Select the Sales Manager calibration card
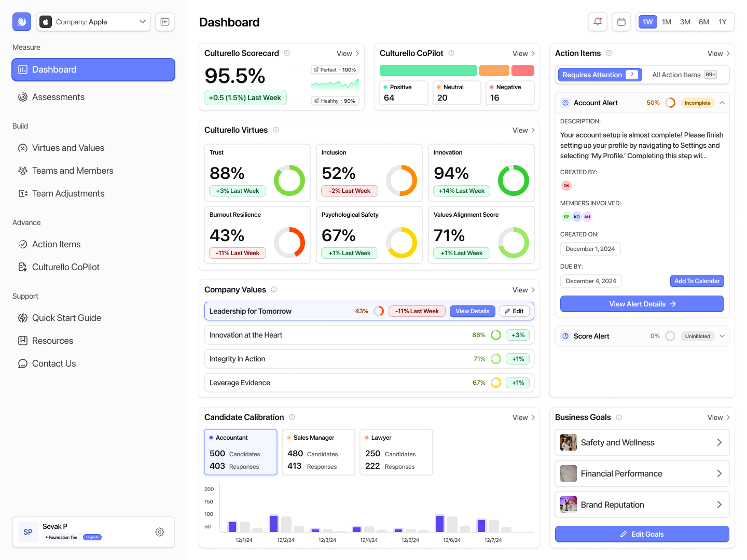This screenshot has height=560, width=747. [x=318, y=452]
